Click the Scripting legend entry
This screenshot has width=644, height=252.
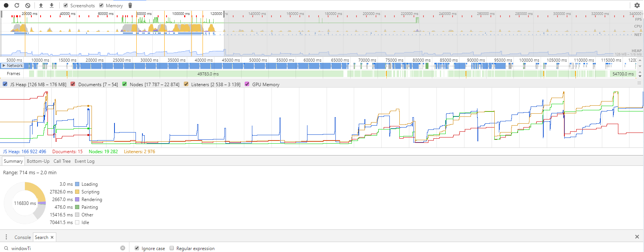[x=90, y=192]
